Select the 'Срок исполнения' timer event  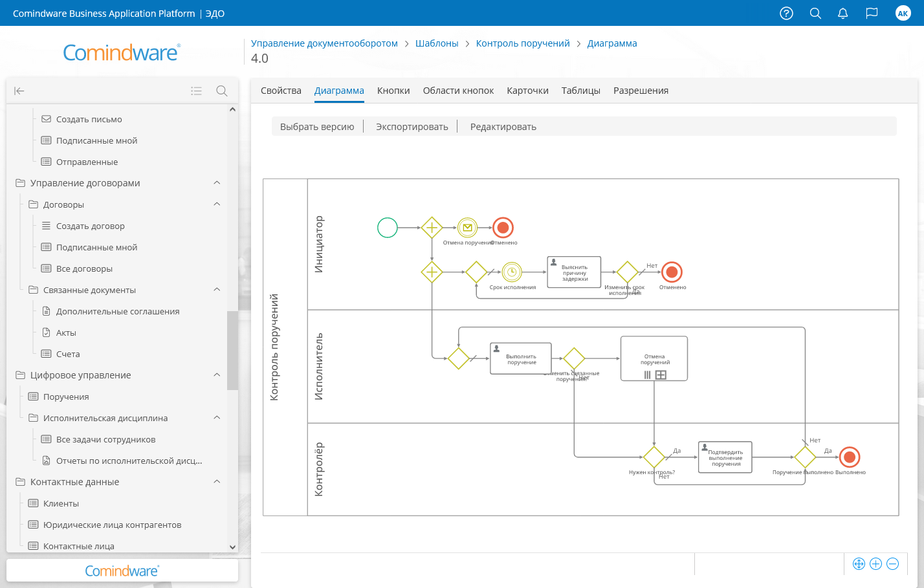point(512,272)
